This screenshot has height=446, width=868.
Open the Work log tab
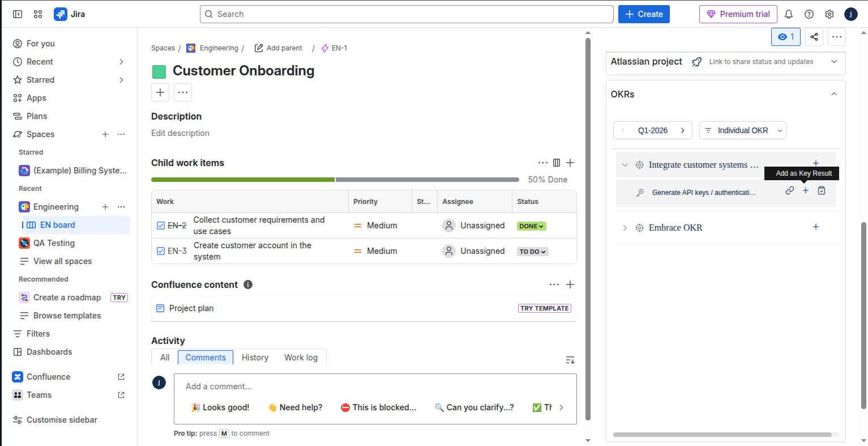tap(301, 358)
